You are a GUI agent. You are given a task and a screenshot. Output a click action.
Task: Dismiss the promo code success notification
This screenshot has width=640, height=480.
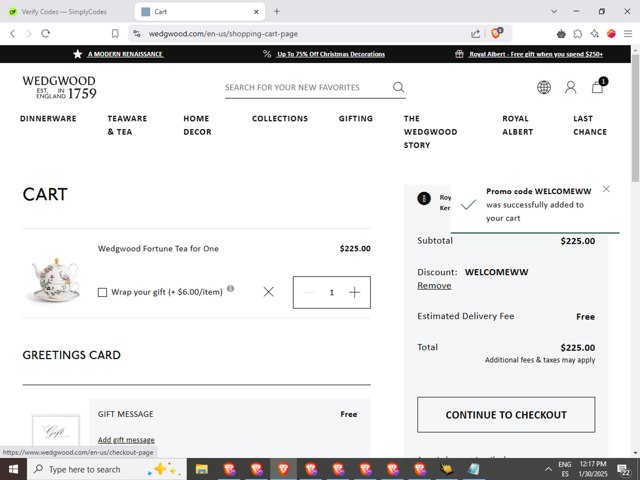[606, 189]
